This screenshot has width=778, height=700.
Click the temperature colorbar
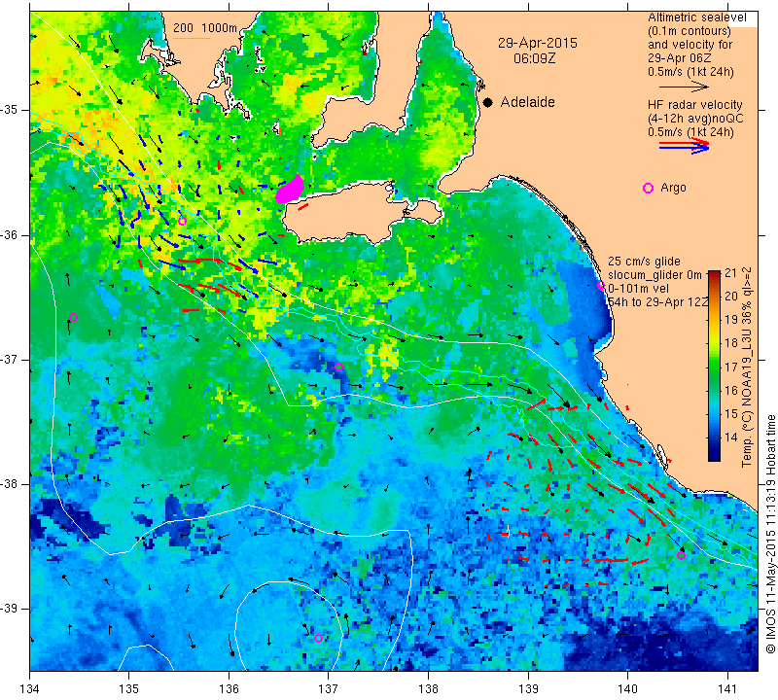pos(714,366)
